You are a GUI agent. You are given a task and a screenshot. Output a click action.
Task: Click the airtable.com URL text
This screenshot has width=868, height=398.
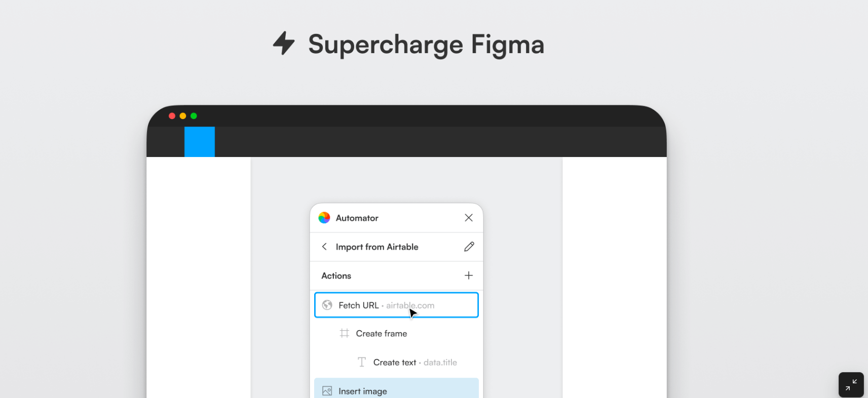tap(410, 305)
